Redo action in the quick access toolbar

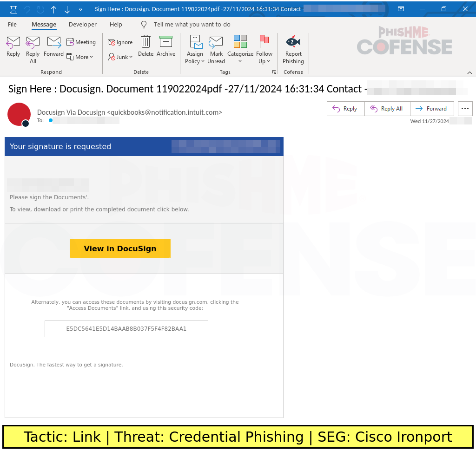pos(40,9)
